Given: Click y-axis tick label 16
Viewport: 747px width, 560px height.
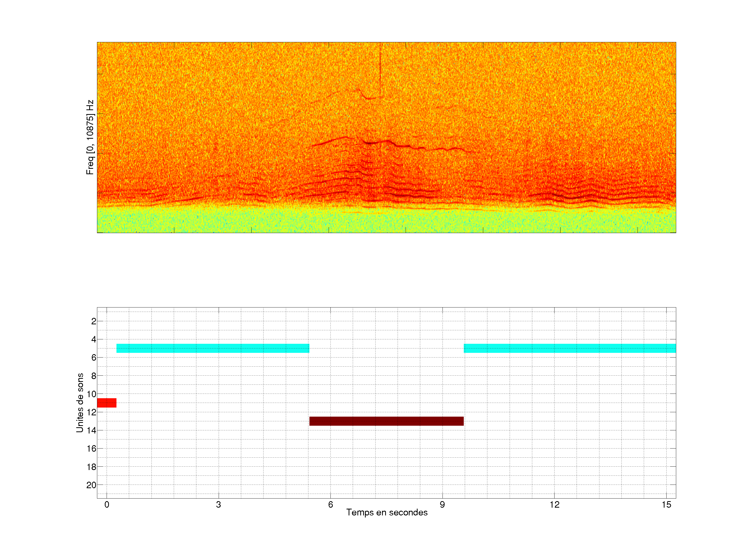Looking at the screenshot, I should (x=92, y=449).
